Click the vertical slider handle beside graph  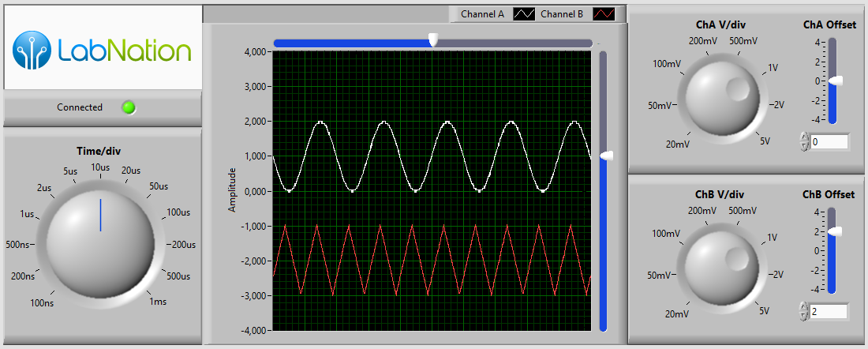[x=604, y=156]
